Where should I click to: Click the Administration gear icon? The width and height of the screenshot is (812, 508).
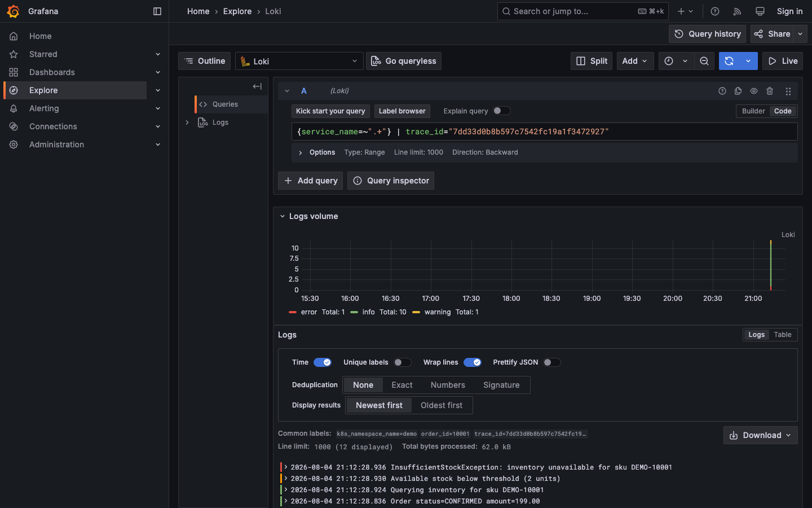(14, 144)
